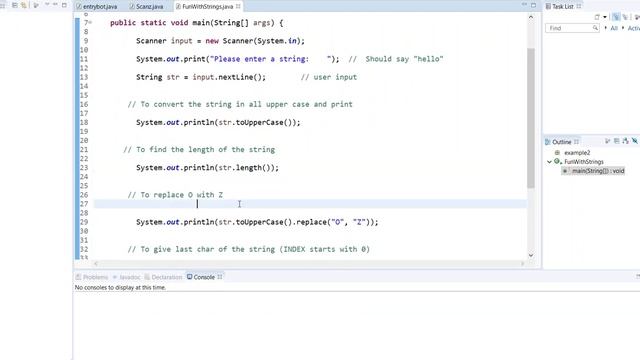Click the comment "To find the length of the string"
640x360 pixels.
[199, 150]
